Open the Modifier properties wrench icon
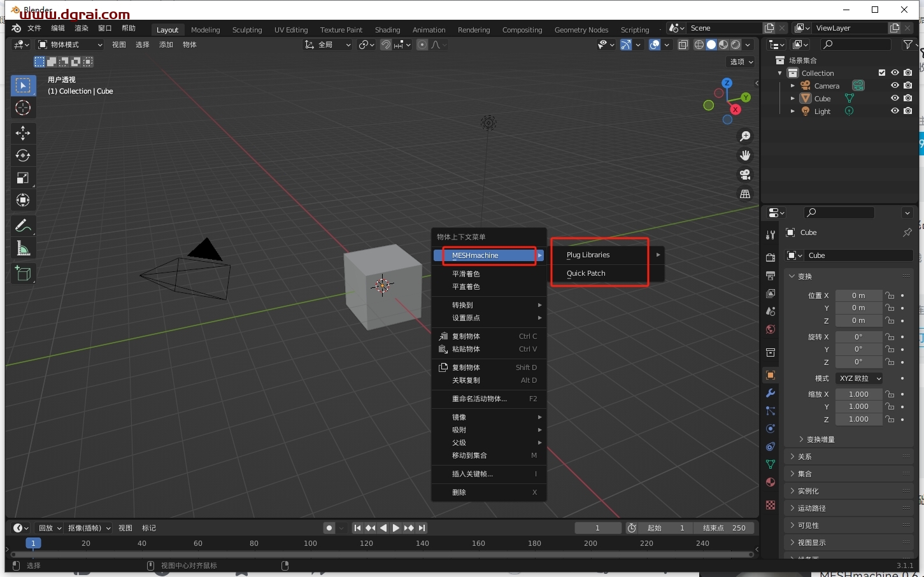This screenshot has height=577, width=924. [x=770, y=394]
